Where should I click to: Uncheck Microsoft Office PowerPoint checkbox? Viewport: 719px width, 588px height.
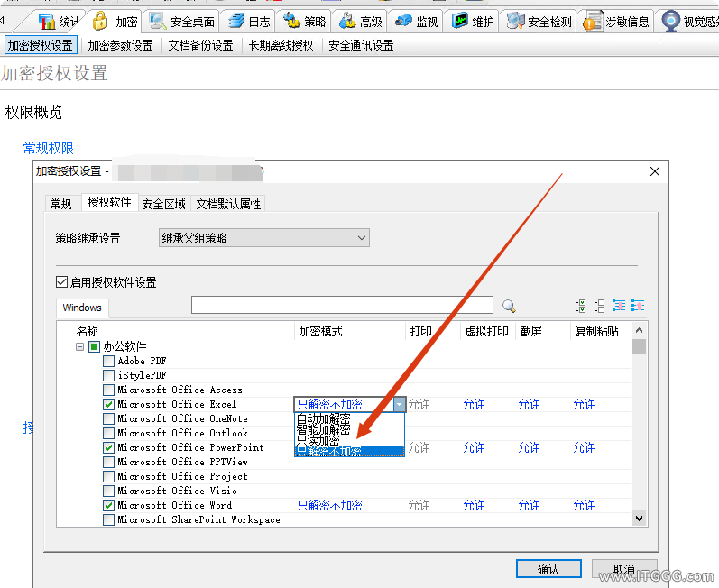(x=108, y=447)
